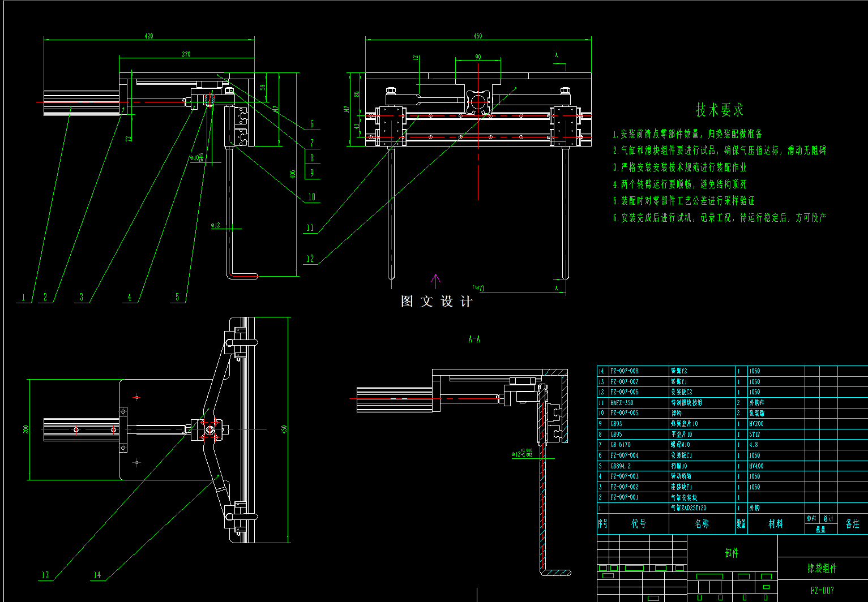
Task: Click the material cell HV200
Action: pyautogui.click(x=756, y=424)
